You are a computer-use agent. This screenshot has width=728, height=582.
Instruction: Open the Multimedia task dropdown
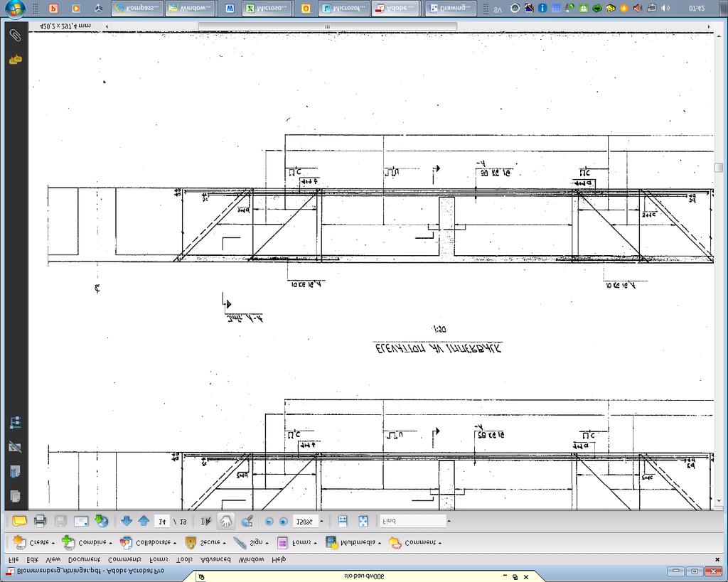(353, 542)
